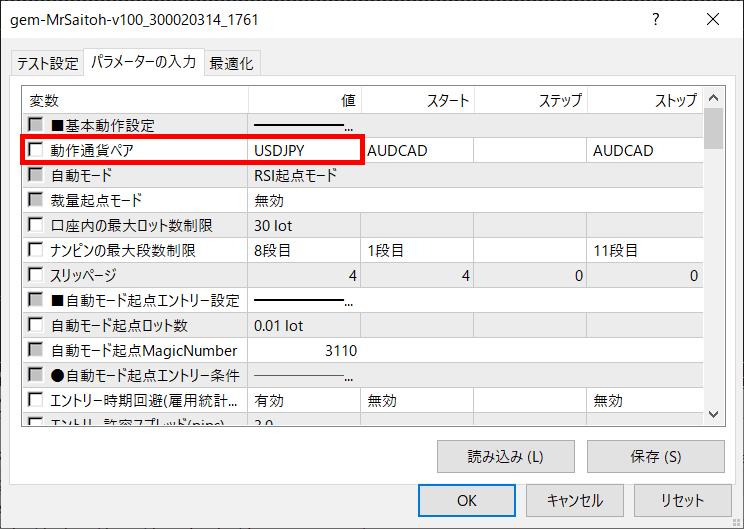The width and height of the screenshot is (744, 529).
Task: Open the 最適化 tab
Action: (x=231, y=63)
